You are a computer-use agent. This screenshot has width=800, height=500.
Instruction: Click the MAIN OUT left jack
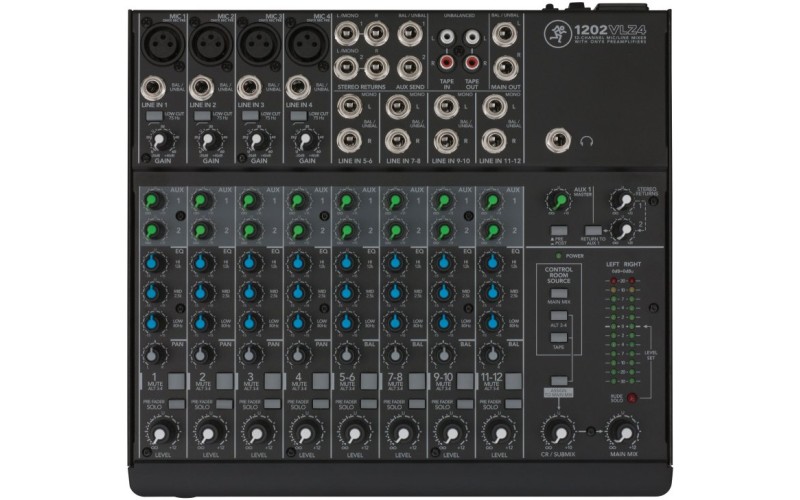pos(505,35)
